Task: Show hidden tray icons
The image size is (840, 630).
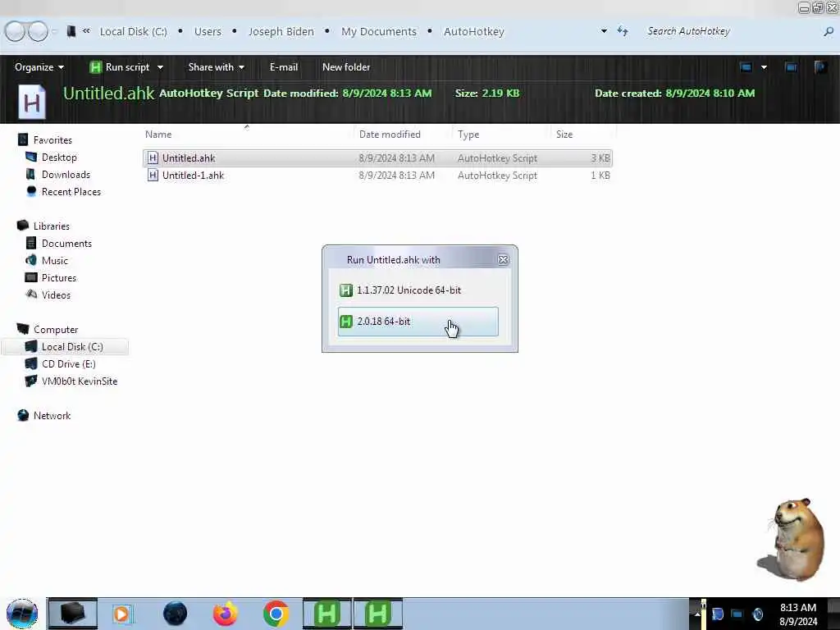Action: click(x=697, y=614)
